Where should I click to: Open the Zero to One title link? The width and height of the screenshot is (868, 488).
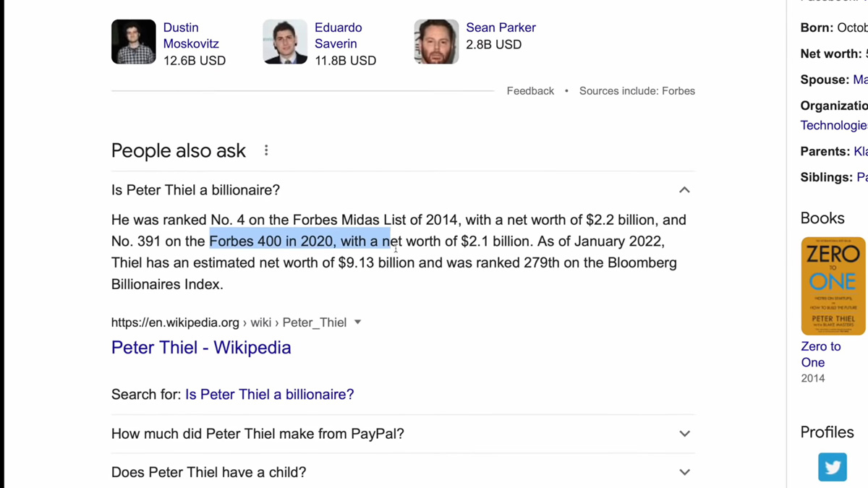[x=821, y=354]
